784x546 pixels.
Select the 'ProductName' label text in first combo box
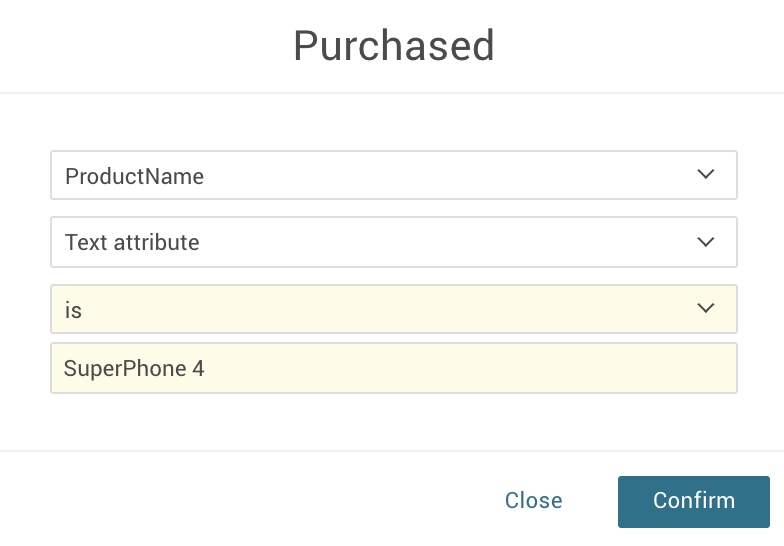[x=134, y=177]
